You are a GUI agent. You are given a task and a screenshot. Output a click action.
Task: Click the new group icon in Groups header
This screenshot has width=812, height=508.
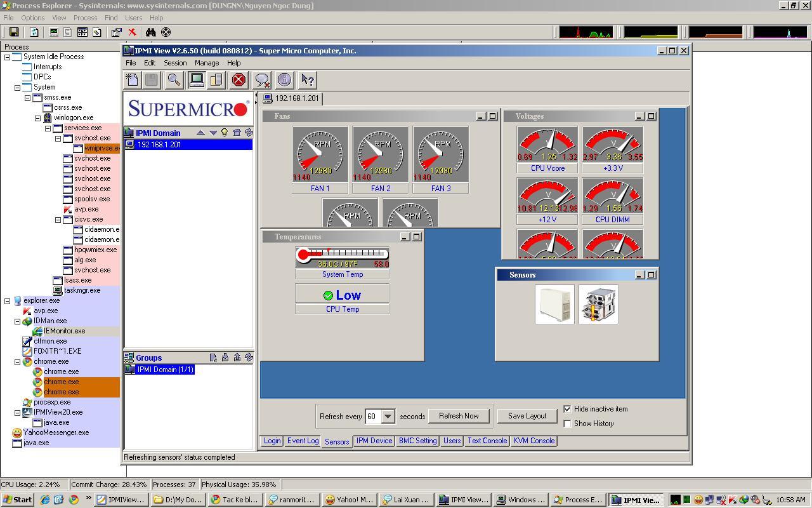point(213,358)
